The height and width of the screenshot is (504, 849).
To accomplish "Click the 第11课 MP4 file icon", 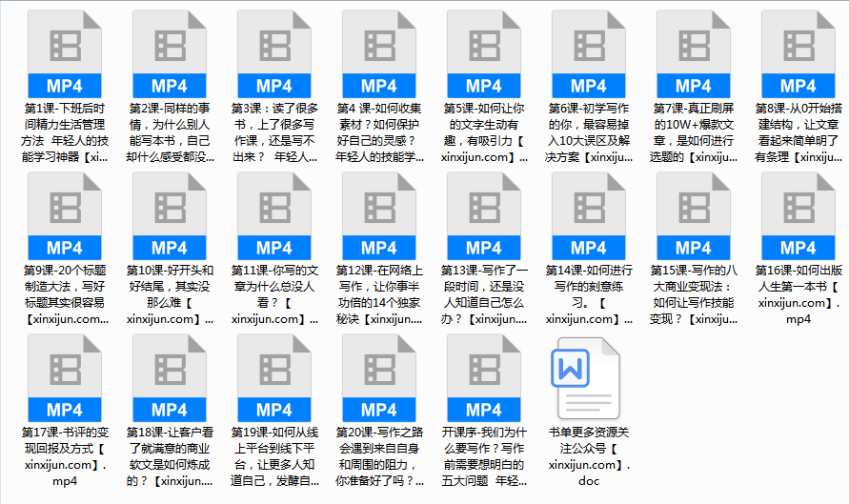I will (274, 216).
